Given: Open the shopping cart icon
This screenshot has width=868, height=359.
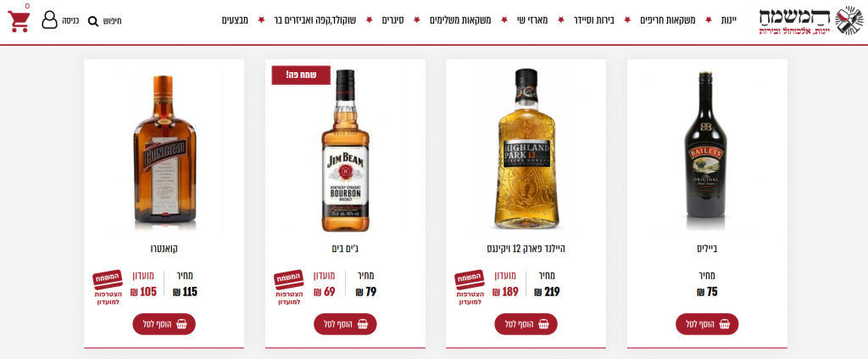Looking at the screenshot, I should (19, 21).
